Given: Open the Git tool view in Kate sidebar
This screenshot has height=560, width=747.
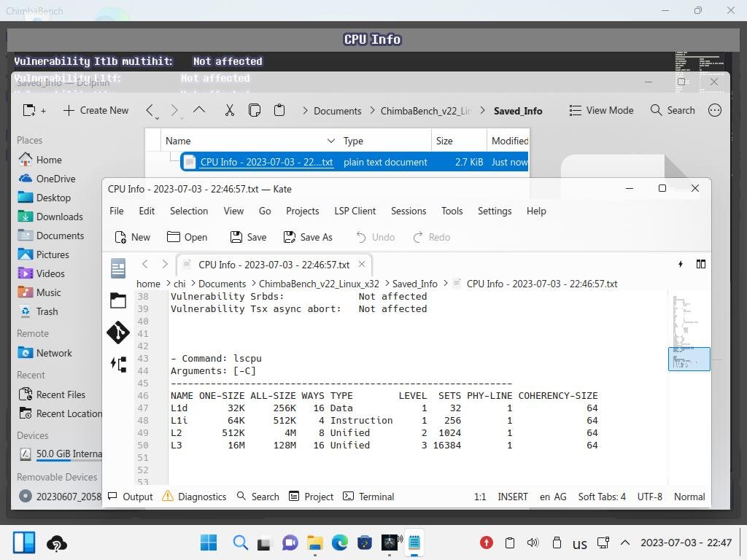Looking at the screenshot, I should (117, 332).
